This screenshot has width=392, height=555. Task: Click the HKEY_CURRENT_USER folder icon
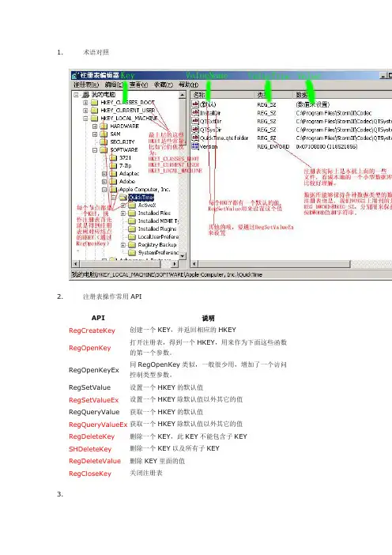click(94, 111)
